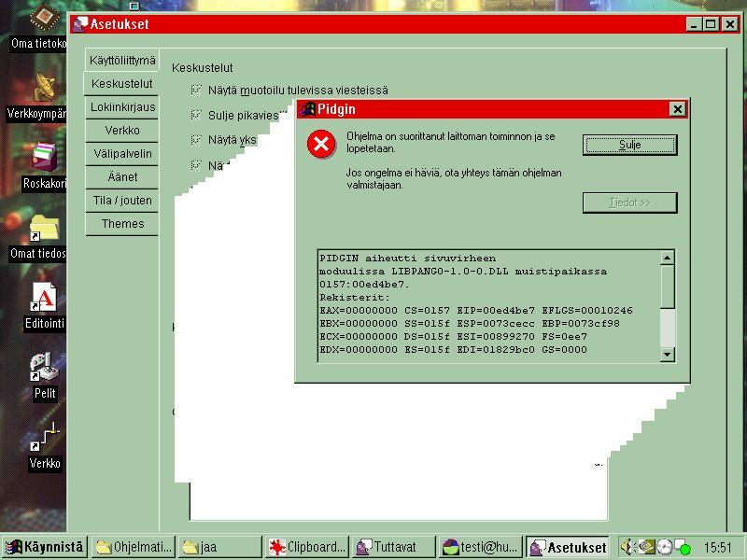Viewport: 747px width, 560px height.
Task: Click the Asetukset taskbar button
Action: pyautogui.click(x=568, y=547)
